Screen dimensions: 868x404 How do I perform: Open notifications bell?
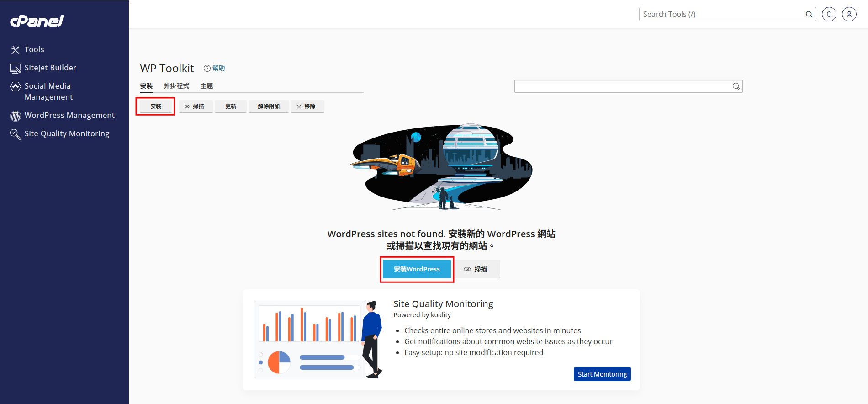coord(829,14)
